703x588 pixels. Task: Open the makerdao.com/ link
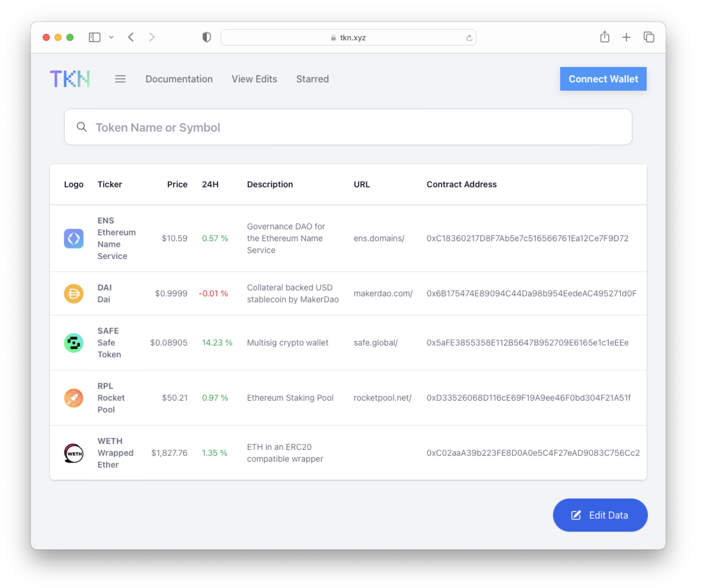point(383,294)
